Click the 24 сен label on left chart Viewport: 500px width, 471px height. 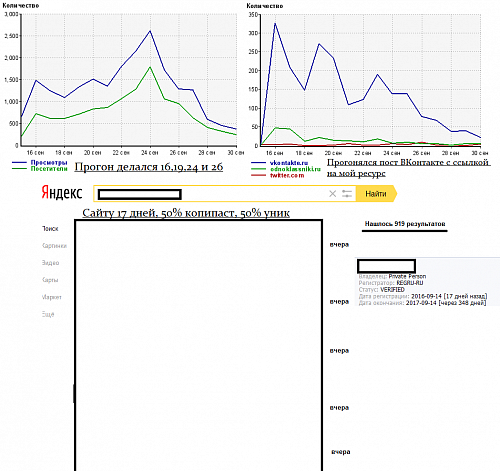click(150, 153)
